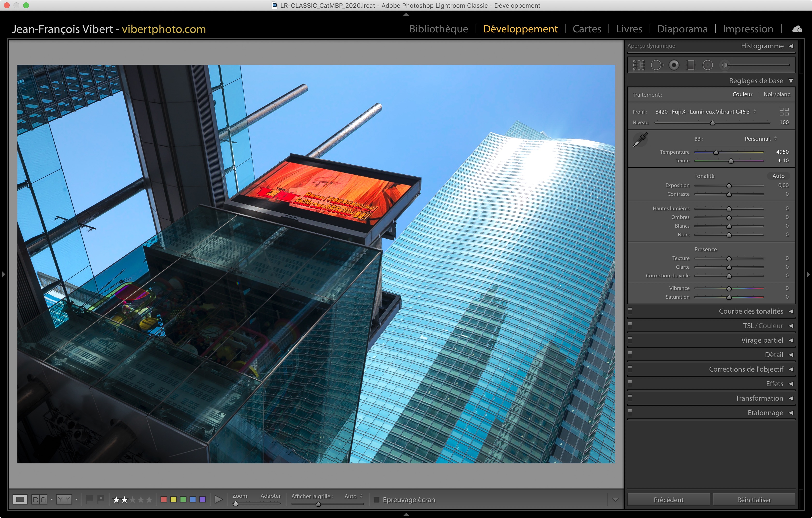Select the Radial filter tool
This screenshot has width=812, height=518.
pyautogui.click(x=707, y=65)
